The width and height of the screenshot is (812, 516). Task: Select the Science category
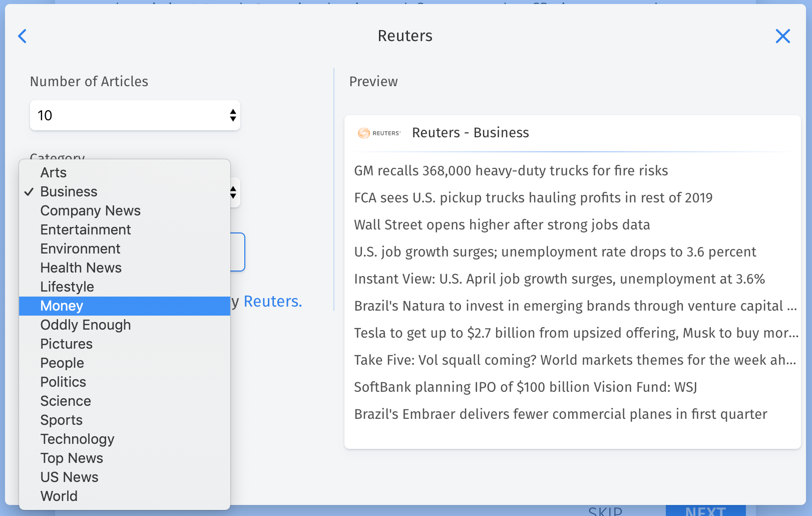tap(125, 401)
